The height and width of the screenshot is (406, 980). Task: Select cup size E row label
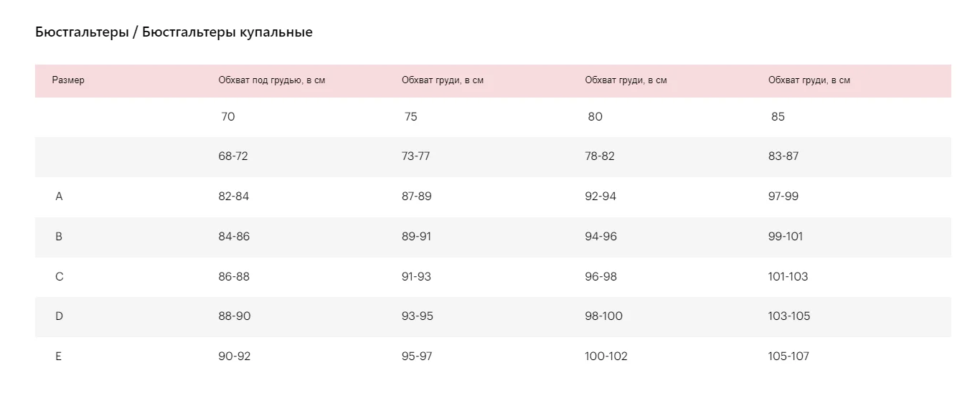point(59,357)
